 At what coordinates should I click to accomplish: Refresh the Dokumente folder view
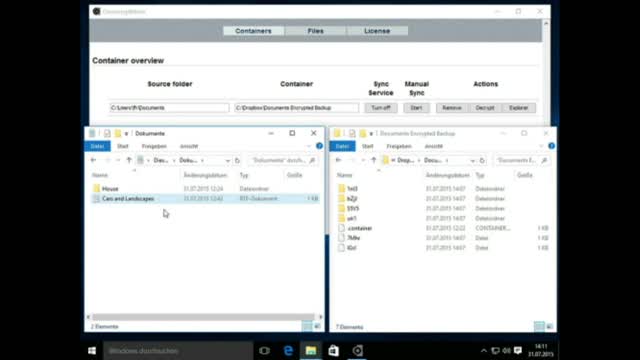pos(237,161)
